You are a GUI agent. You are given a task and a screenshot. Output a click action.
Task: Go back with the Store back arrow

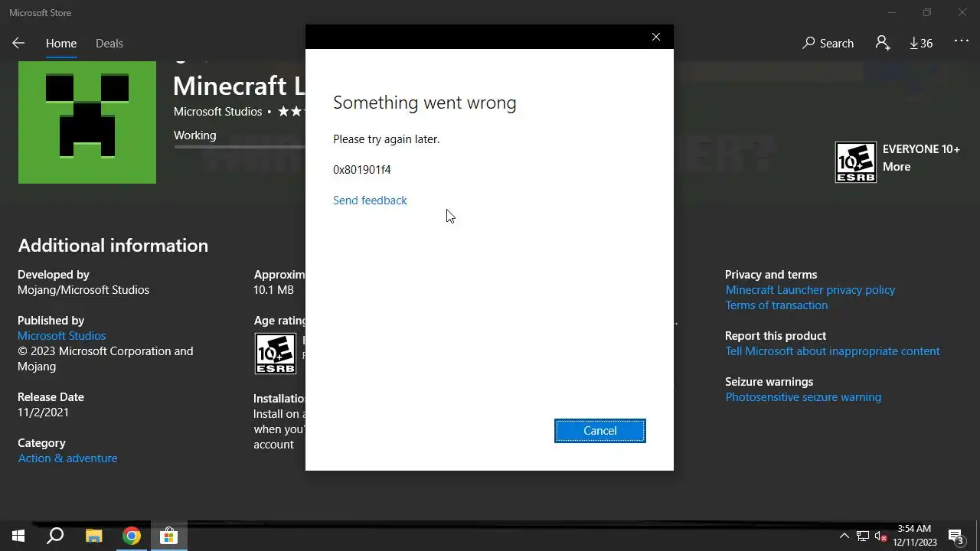click(x=18, y=44)
